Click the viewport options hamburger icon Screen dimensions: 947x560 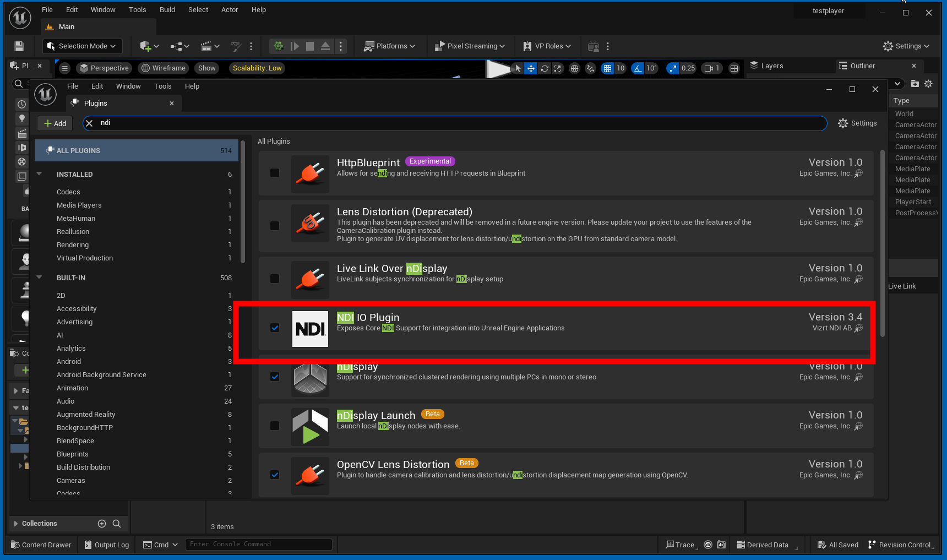tap(64, 68)
